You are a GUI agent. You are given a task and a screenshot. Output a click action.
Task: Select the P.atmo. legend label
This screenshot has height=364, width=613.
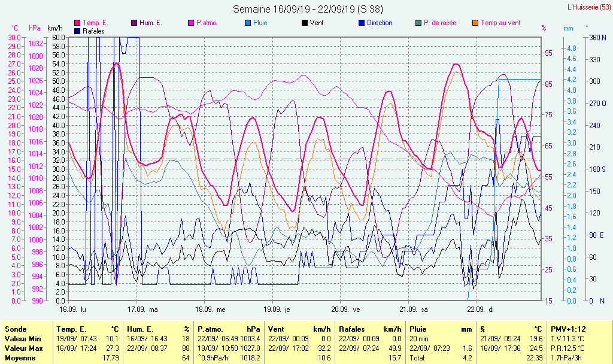point(207,23)
